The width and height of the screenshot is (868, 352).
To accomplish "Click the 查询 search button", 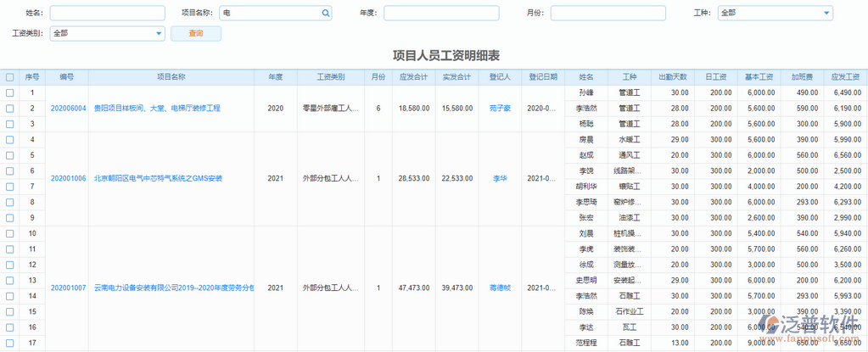I will tap(196, 34).
